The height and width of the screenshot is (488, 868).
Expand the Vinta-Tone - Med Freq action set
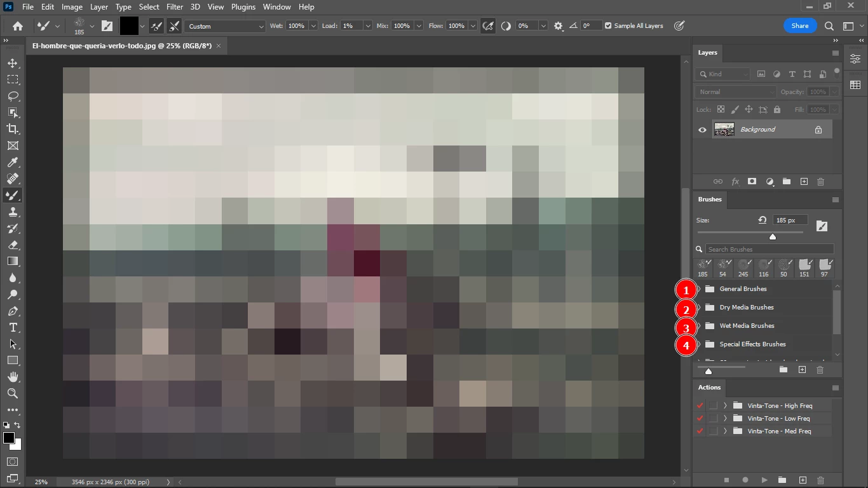point(725,431)
